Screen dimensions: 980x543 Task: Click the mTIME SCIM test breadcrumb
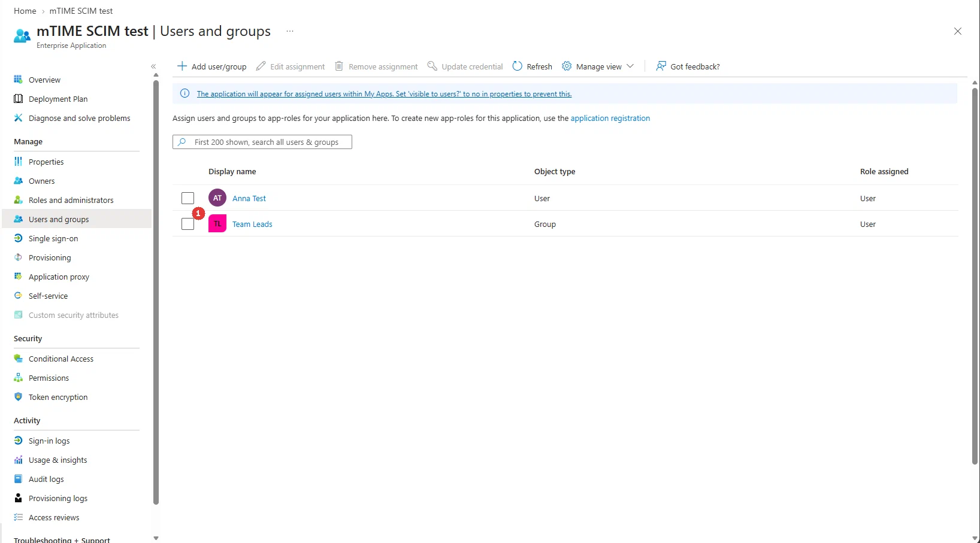tap(81, 11)
